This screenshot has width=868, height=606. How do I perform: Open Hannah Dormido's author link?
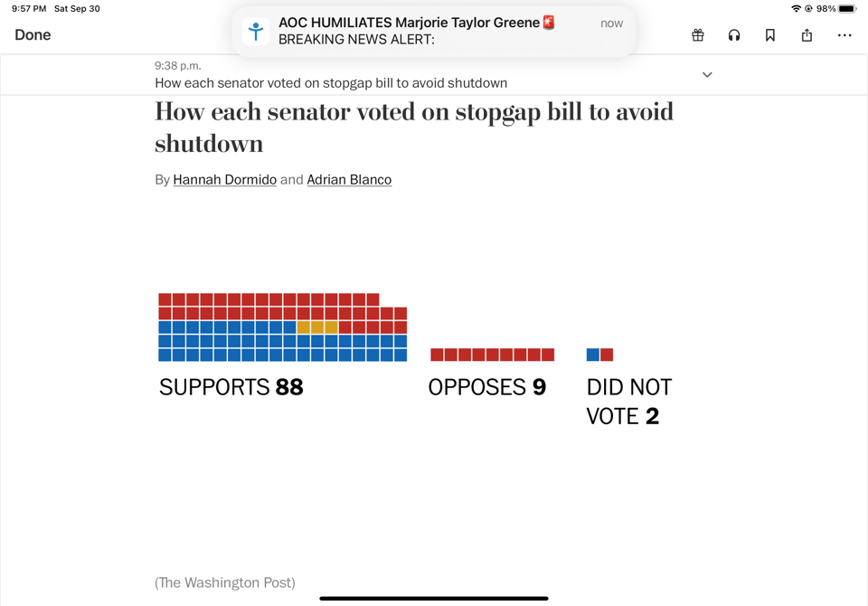[x=224, y=180]
